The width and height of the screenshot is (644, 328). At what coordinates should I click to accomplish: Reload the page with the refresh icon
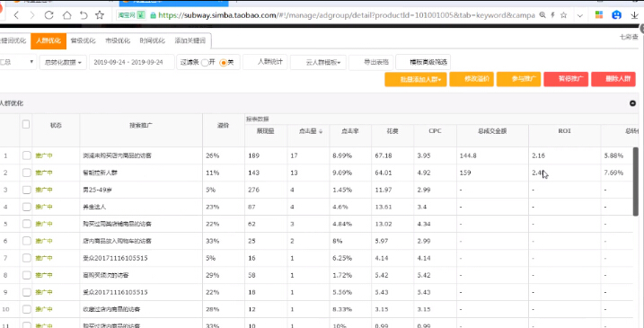tap(49, 15)
